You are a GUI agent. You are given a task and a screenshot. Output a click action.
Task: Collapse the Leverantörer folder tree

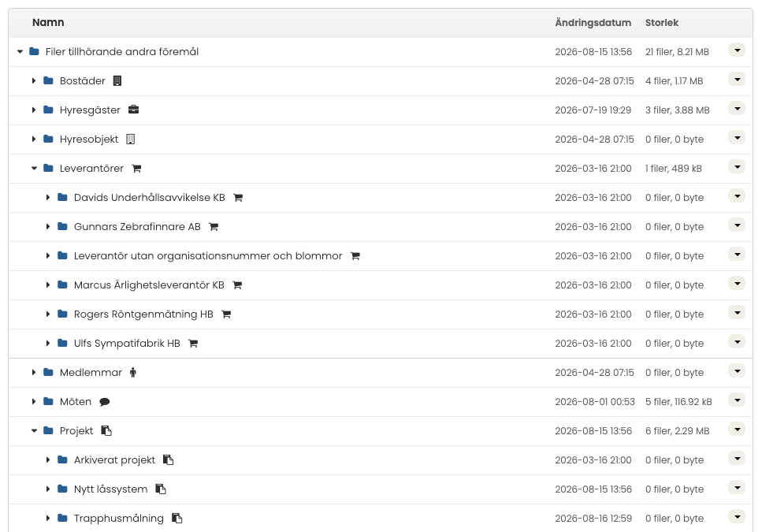click(x=34, y=168)
